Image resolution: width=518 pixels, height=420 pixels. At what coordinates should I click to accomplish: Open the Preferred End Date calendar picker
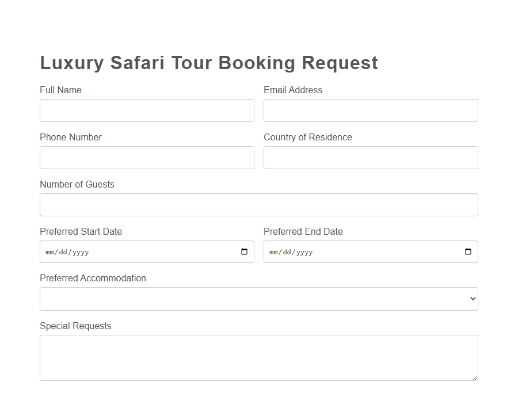tap(467, 251)
